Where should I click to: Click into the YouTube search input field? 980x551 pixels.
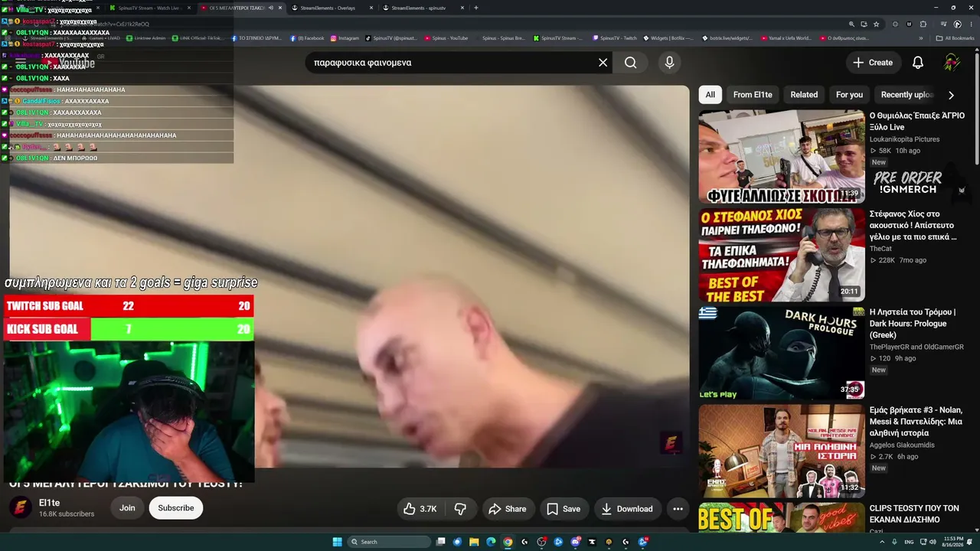click(452, 63)
